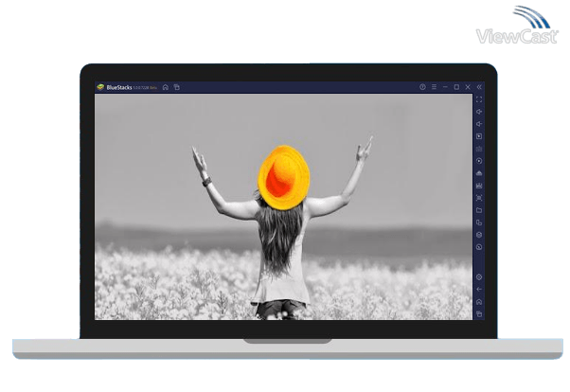570x392 pixels.
Task: Open the hamburger menu in title bar
Action: tap(434, 87)
